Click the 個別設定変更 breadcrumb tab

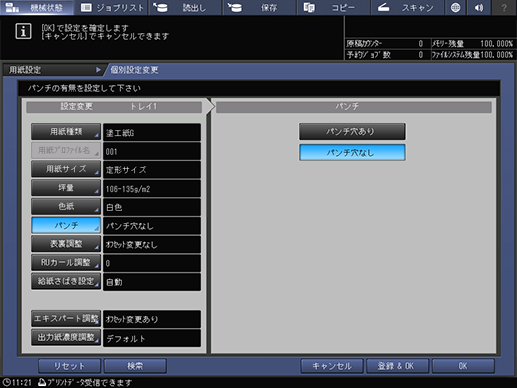click(135, 70)
